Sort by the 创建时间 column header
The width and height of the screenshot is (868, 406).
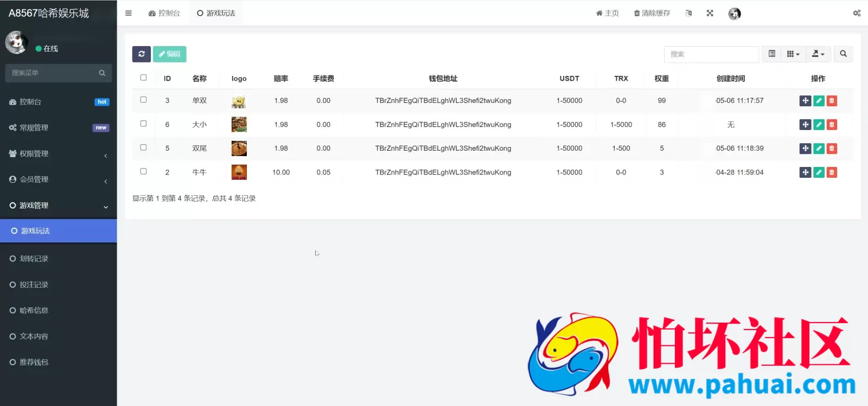[x=731, y=79]
